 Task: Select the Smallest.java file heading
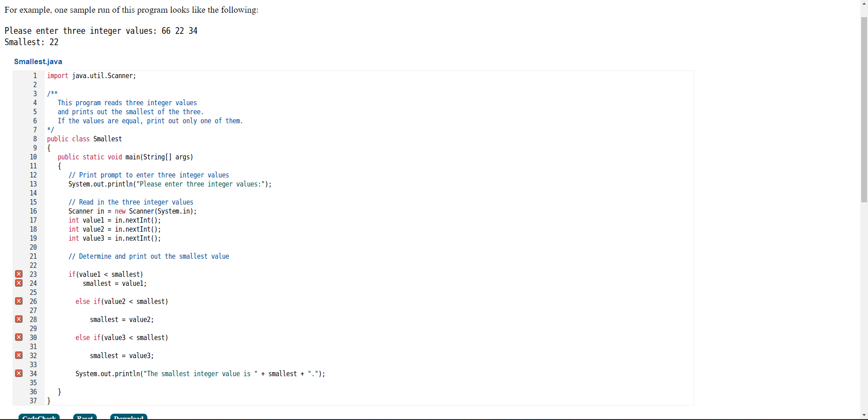pos(38,61)
